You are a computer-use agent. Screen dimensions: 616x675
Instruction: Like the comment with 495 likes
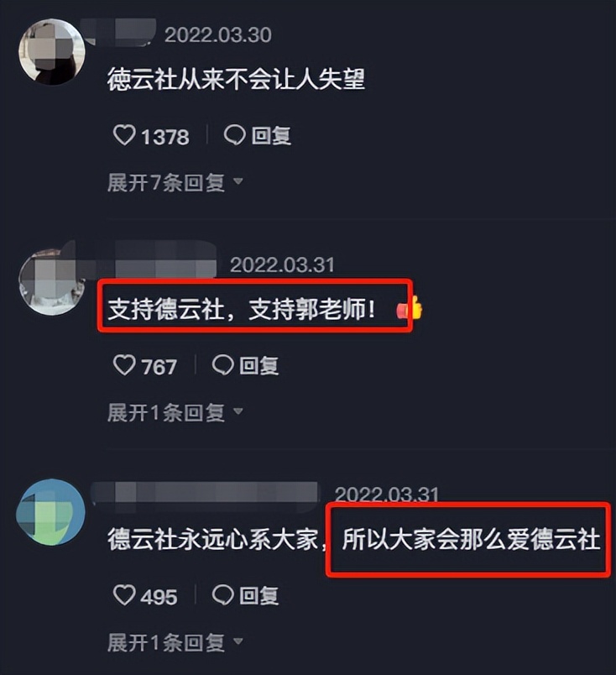124,595
